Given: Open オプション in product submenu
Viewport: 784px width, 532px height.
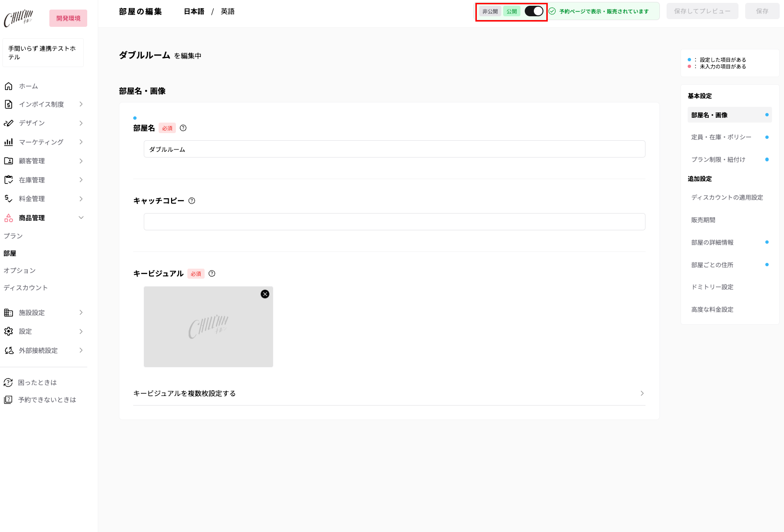Looking at the screenshot, I should point(20,271).
